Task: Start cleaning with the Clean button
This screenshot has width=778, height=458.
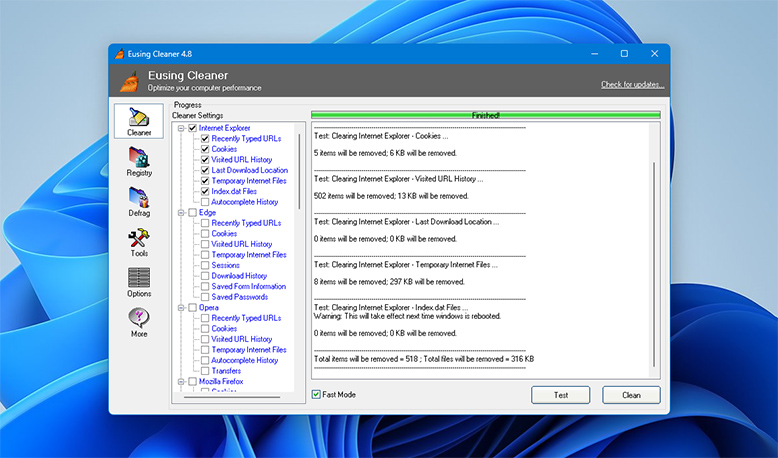Action: pos(631,395)
